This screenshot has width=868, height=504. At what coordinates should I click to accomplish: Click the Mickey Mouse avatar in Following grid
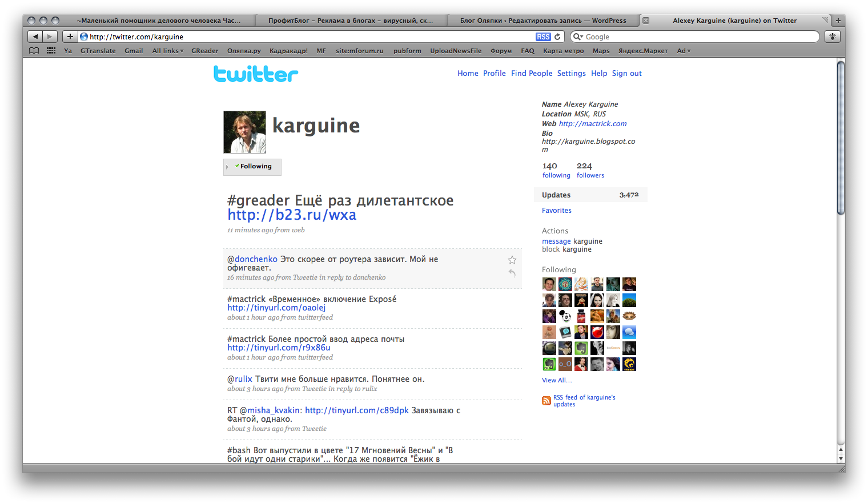(x=565, y=316)
